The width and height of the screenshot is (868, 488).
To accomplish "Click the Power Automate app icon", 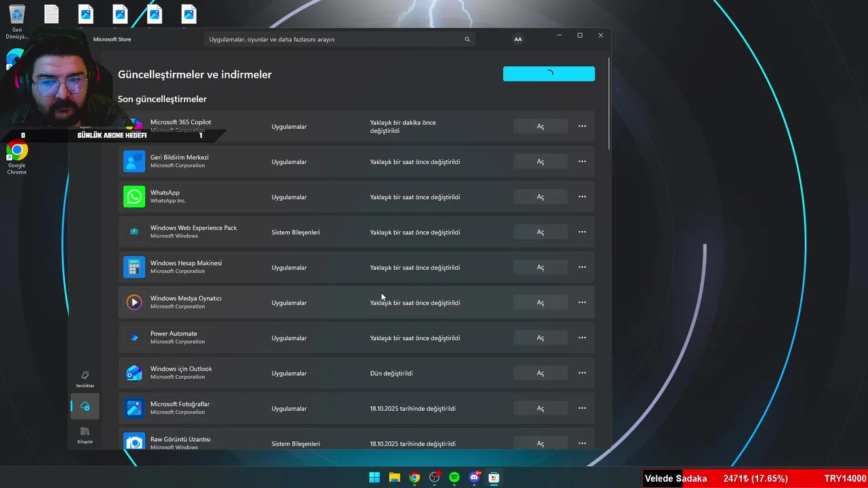I will click(x=134, y=338).
